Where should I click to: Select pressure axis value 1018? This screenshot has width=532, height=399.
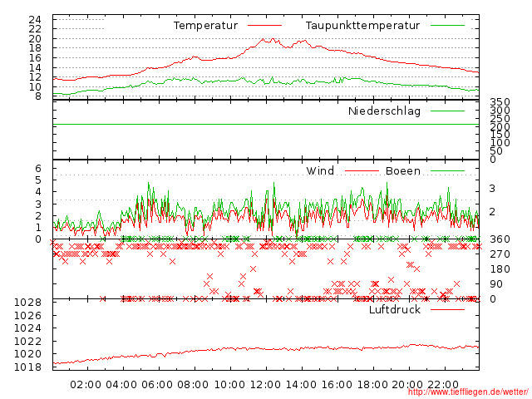click(x=27, y=367)
